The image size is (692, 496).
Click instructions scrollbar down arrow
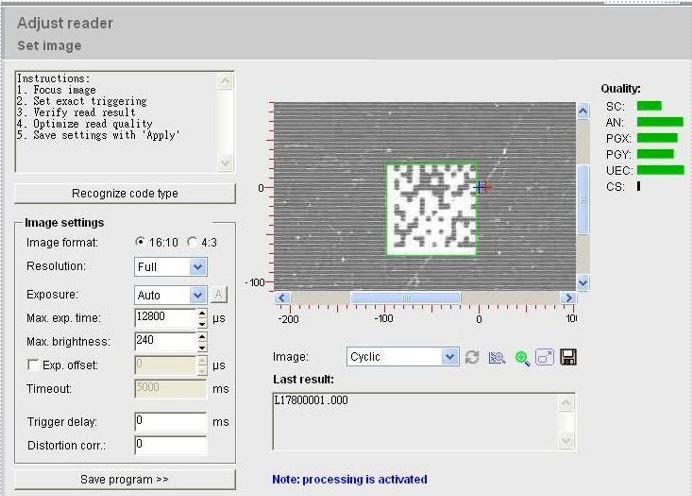pos(225,163)
